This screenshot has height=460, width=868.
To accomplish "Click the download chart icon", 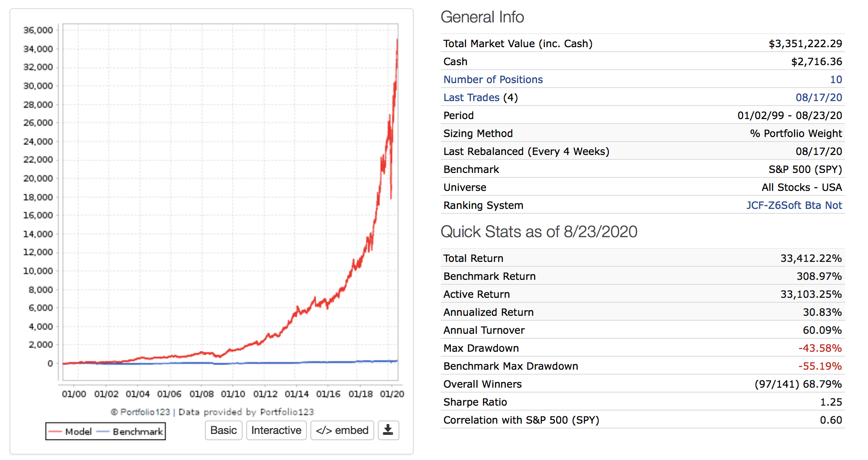I will (x=388, y=430).
